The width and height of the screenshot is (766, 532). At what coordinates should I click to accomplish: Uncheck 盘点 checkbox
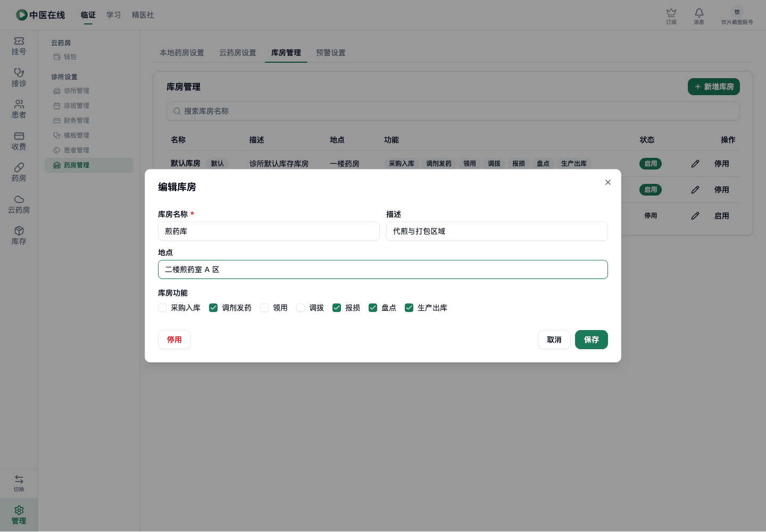[373, 308]
